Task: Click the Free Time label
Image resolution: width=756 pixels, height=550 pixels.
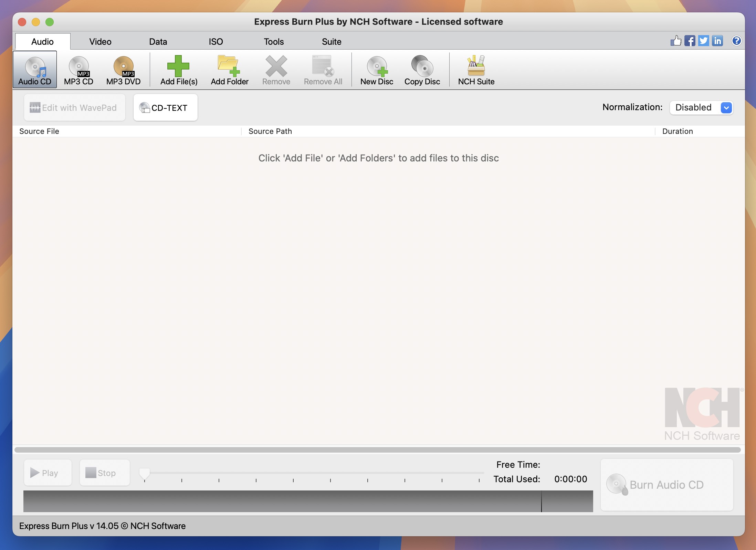Action: [x=518, y=465]
